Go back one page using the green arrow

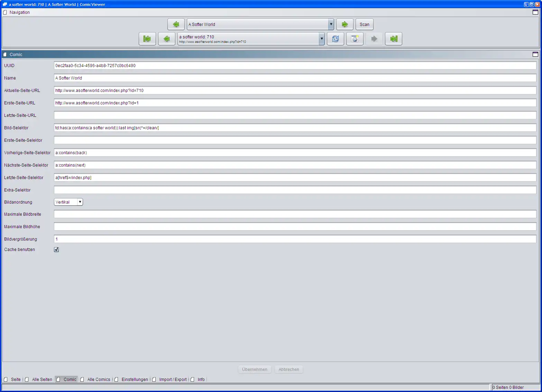167,39
